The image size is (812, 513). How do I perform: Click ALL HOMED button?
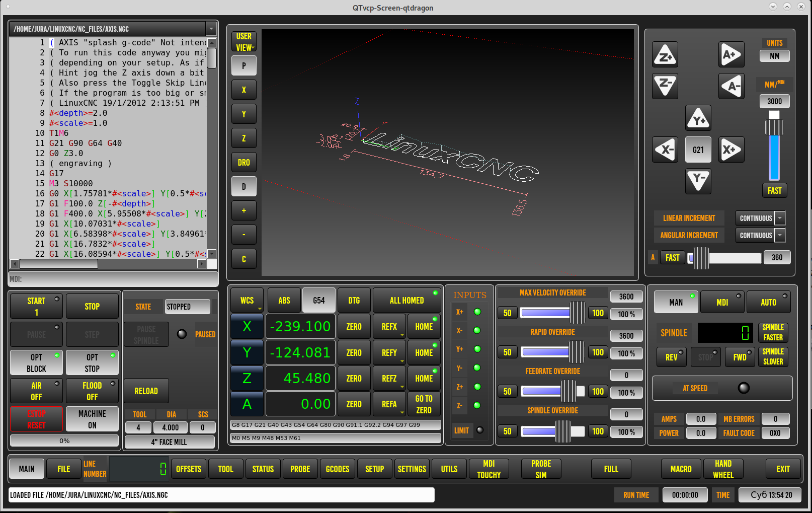[x=407, y=301]
